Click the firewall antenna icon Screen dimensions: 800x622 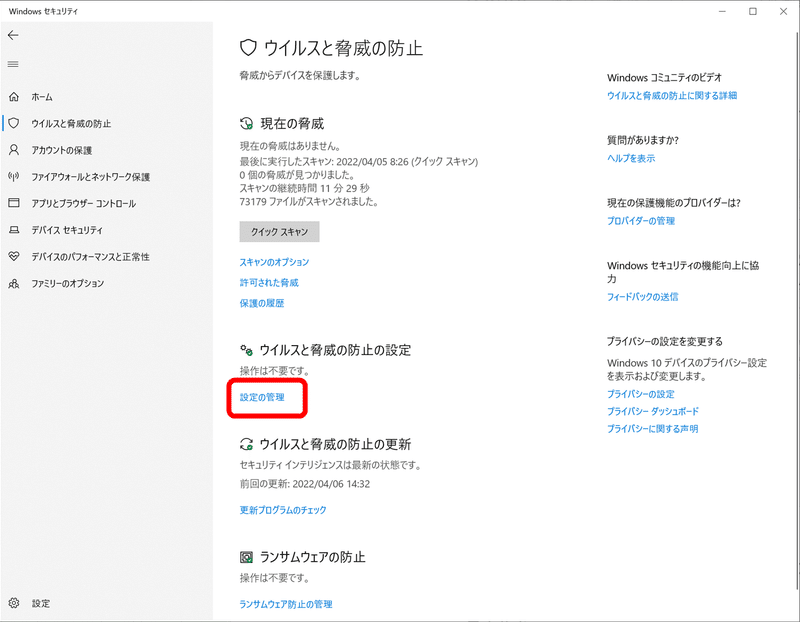14,177
